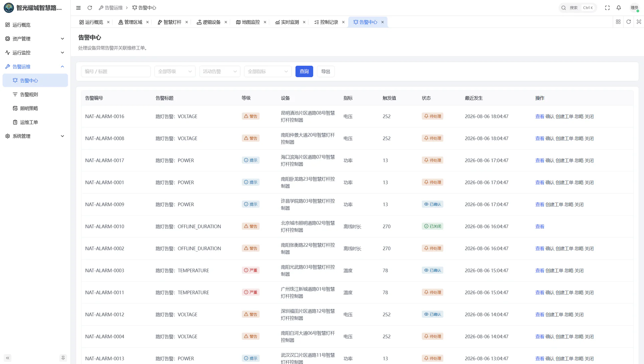Click the 编号 / 标题 search field

(x=116, y=71)
